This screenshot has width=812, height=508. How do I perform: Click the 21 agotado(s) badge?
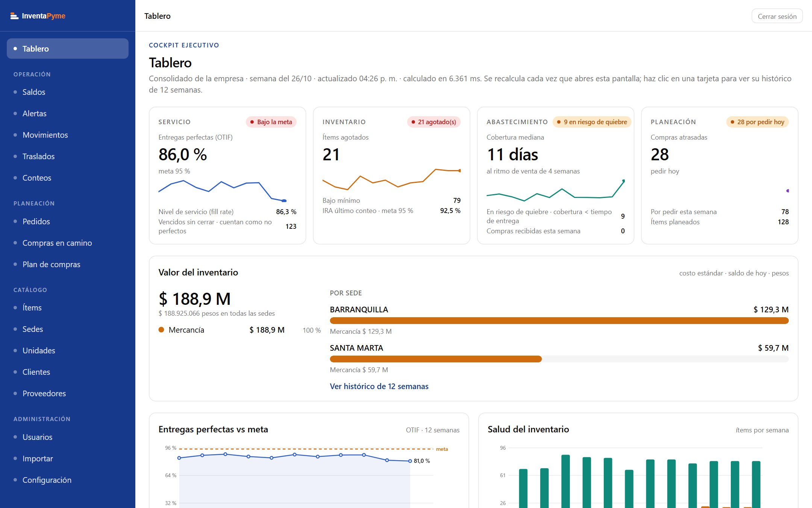point(434,122)
